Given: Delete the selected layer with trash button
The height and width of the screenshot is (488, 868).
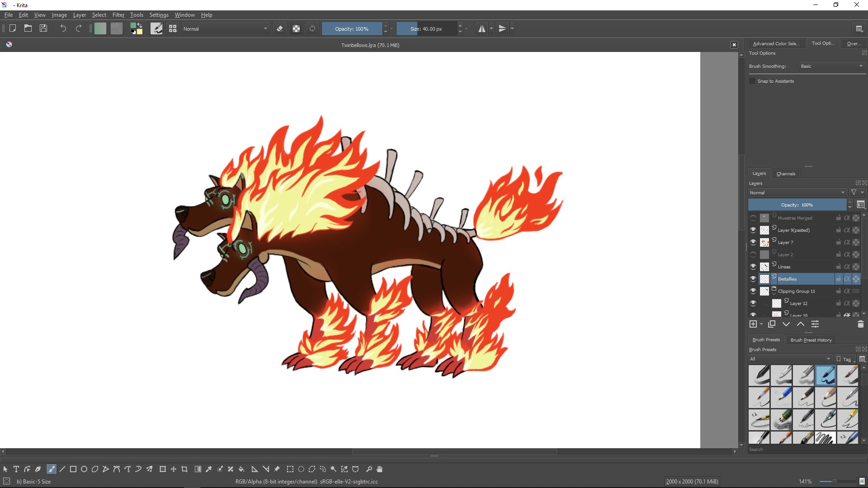Looking at the screenshot, I should 860,324.
